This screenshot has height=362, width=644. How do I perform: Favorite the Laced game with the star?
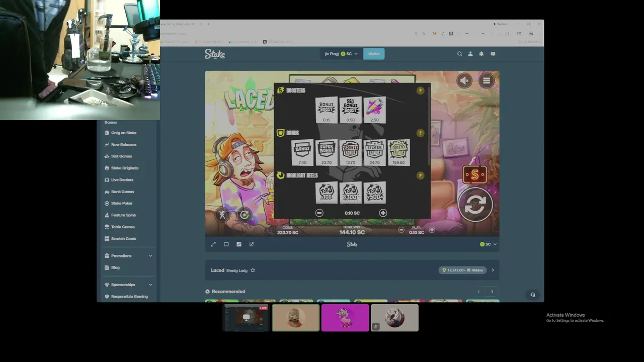pos(253,270)
